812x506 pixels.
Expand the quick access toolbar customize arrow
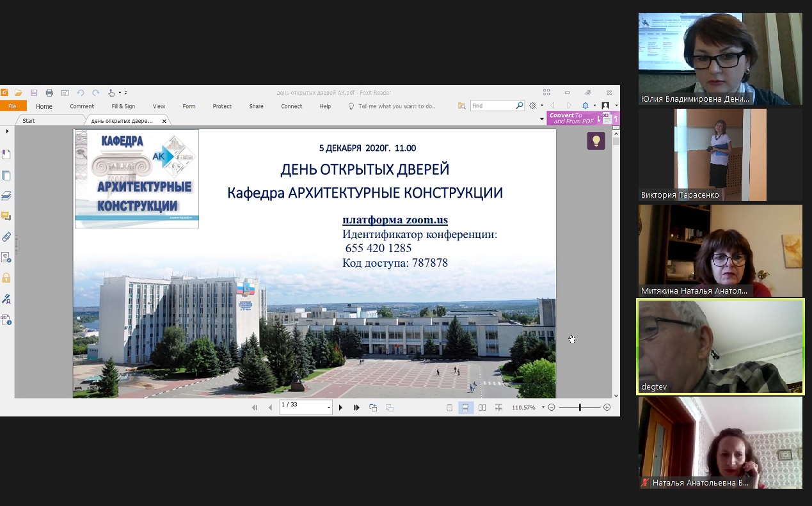[x=126, y=93]
